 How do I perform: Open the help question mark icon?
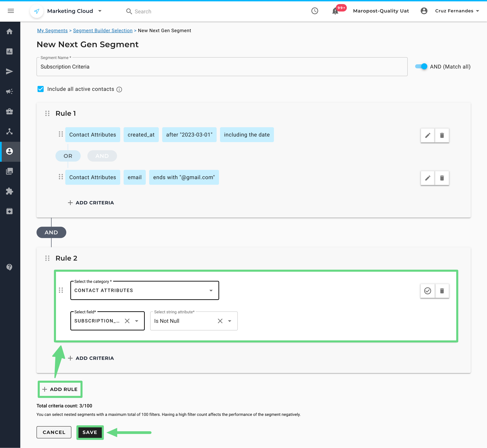coord(9,267)
